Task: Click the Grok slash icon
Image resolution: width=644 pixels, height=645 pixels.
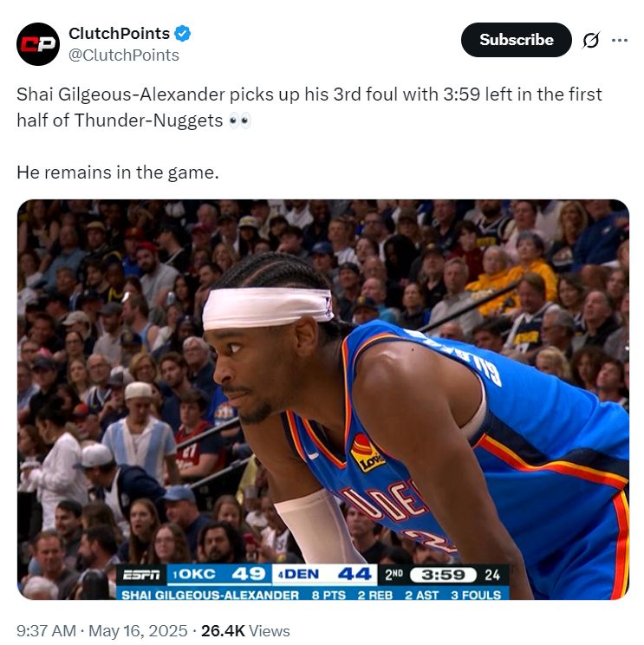Action: coord(591,40)
